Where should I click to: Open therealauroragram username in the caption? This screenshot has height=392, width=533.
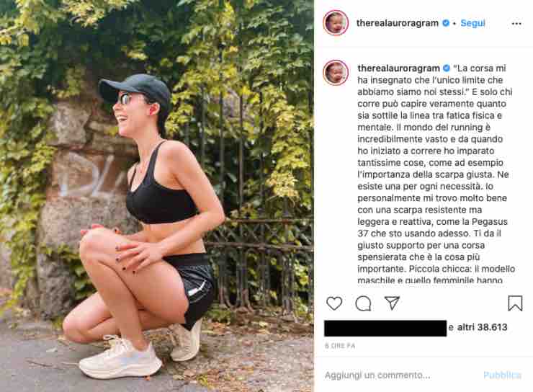399,68
